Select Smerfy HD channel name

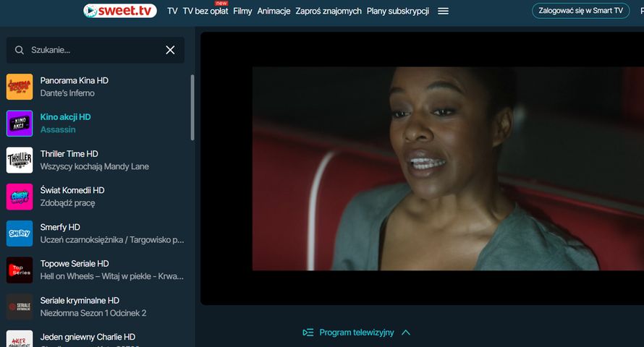(60, 227)
